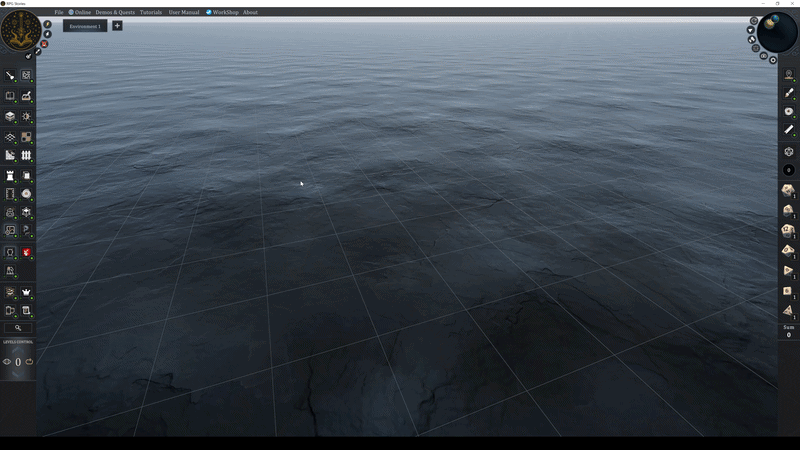Open the User Manual menu

pyautogui.click(x=184, y=12)
